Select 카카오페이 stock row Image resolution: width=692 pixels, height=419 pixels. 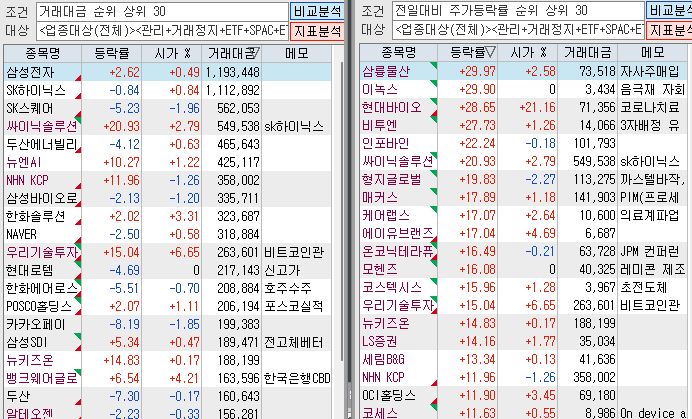click(x=168, y=325)
